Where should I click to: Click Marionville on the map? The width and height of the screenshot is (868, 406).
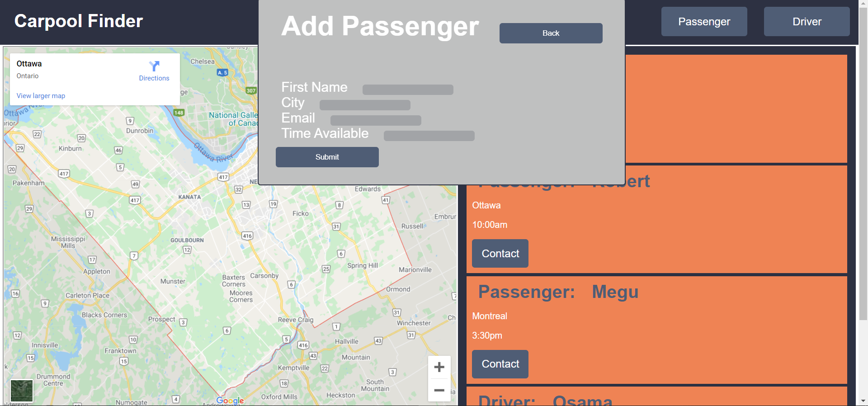415,269
